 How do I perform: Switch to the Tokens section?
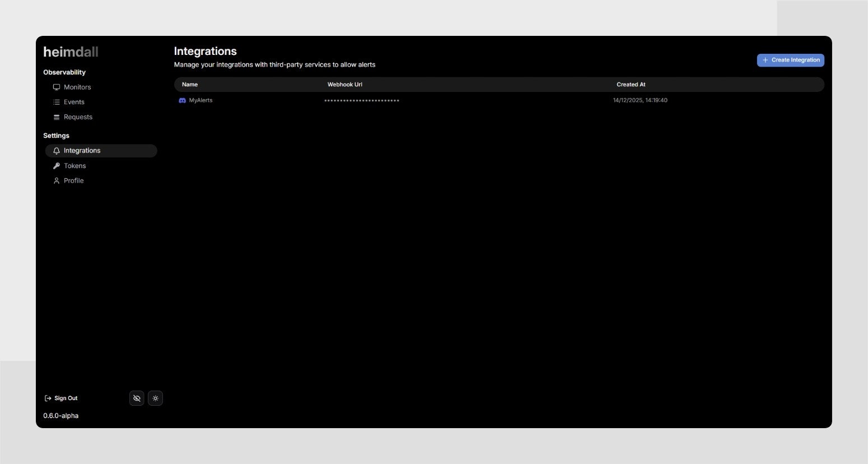click(74, 165)
